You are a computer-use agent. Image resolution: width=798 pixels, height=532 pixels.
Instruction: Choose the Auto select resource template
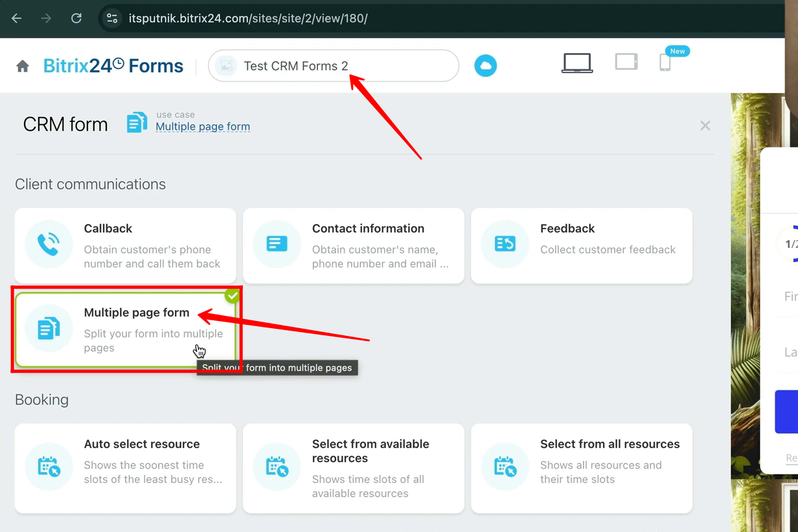(x=125, y=469)
